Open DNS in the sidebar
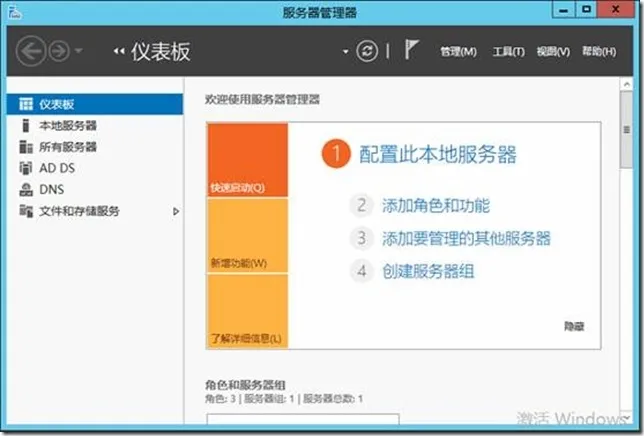 click(x=95, y=190)
